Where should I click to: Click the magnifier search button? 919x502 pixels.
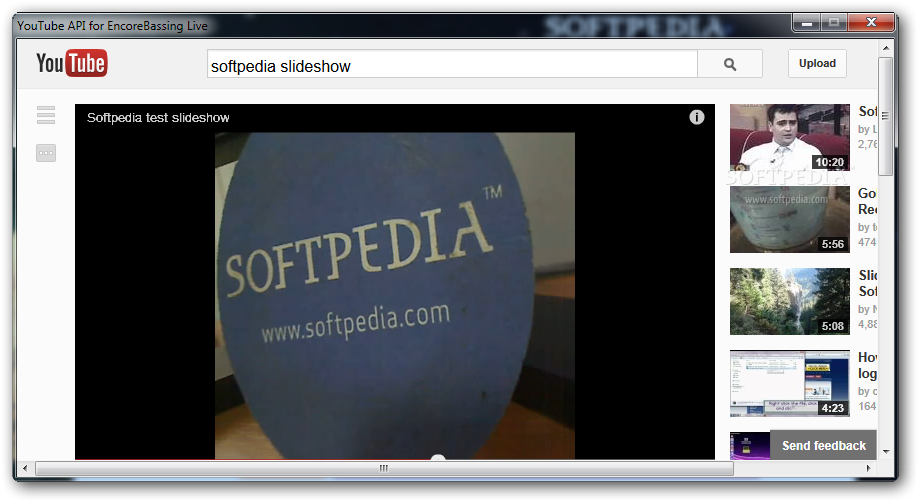click(730, 64)
